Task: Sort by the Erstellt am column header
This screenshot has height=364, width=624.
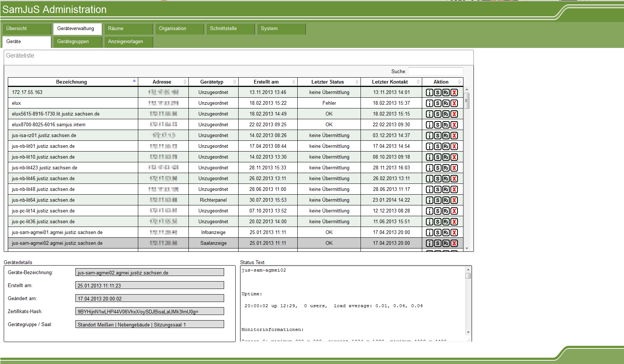Action: 268,82
